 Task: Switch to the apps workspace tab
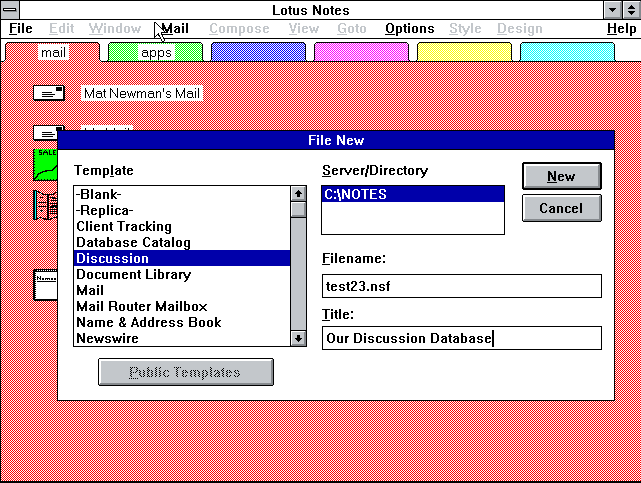(155, 52)
